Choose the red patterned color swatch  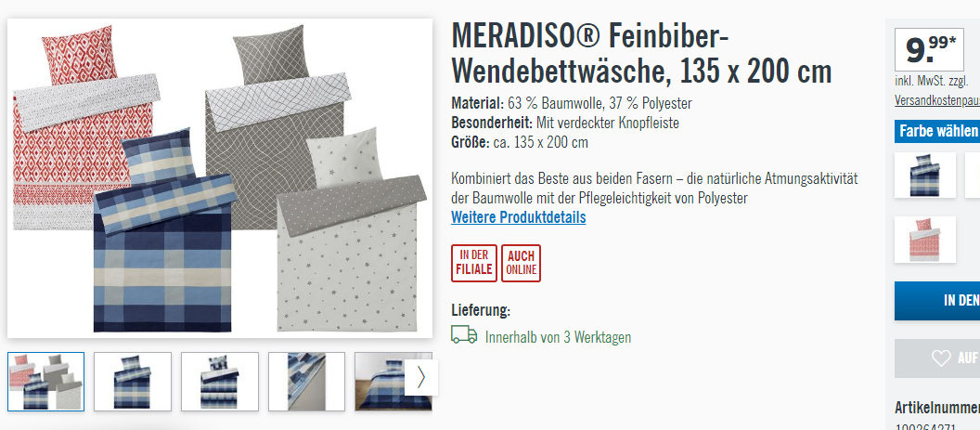(x=925, y=240)
